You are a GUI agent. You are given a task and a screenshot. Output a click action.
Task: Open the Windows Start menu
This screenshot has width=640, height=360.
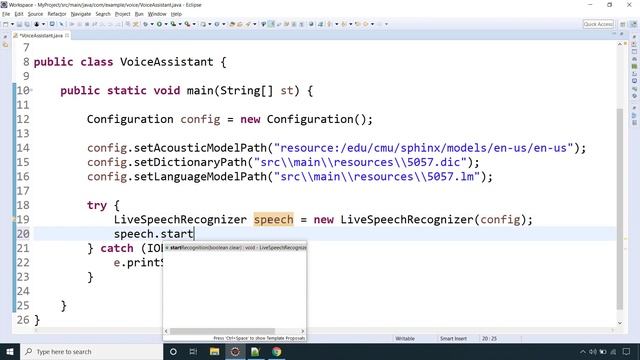pyautogui.click(x=10, y=351)
